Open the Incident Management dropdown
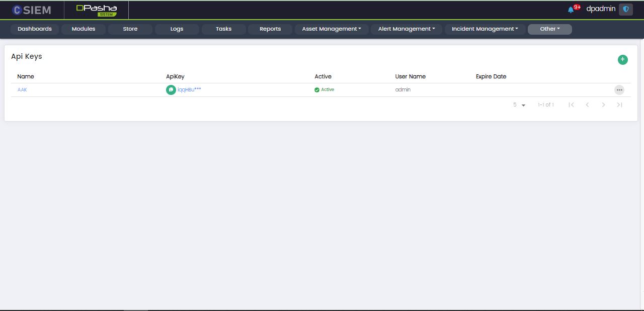Screen dimensions: 644x311 485,29
